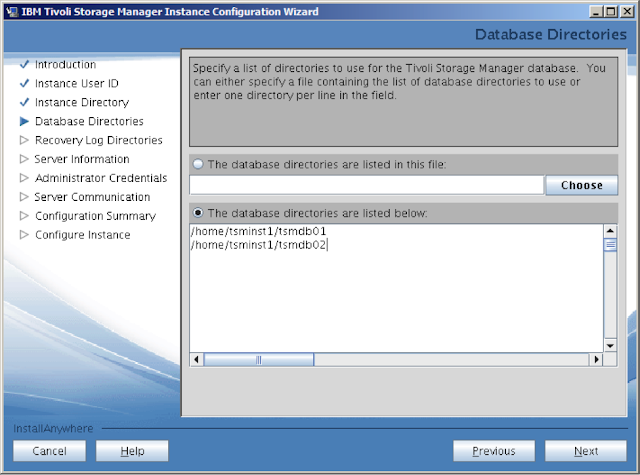This screenshot has height=475, width=640.
Task: Click the Instance User ID step label
Action: pyautogui.click(x=77, y=83)
